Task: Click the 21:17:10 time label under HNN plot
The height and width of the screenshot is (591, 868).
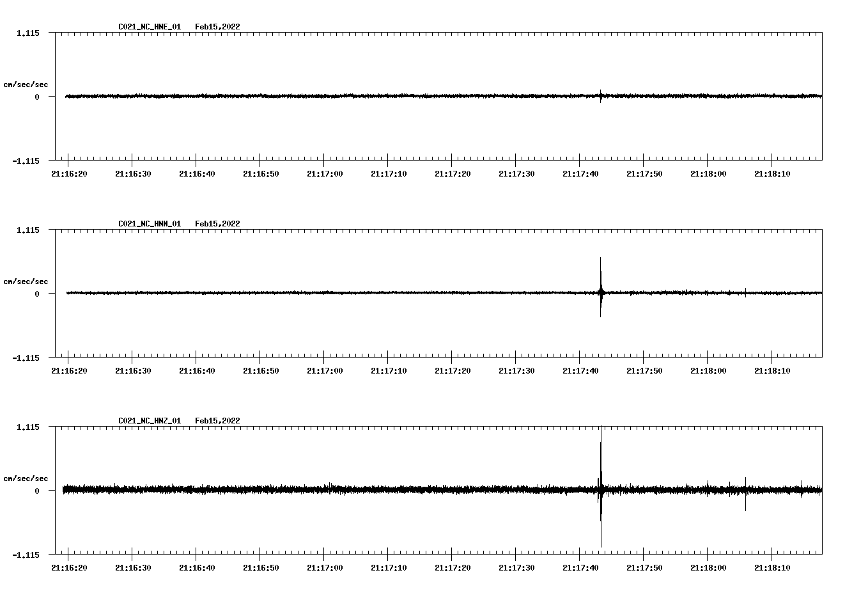Action: click(389, 371)
